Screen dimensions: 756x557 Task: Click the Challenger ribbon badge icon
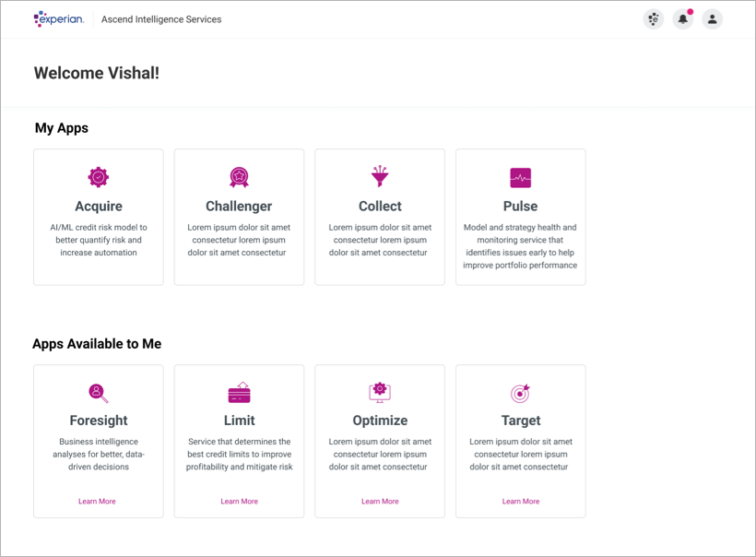[239, 177]
